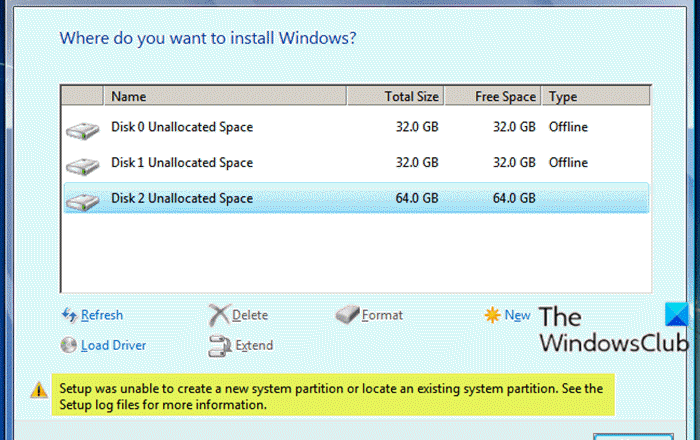This screenshot has width=700, height=440.
Task: Sort by the Free Space column header
Action: pos(493,96)
